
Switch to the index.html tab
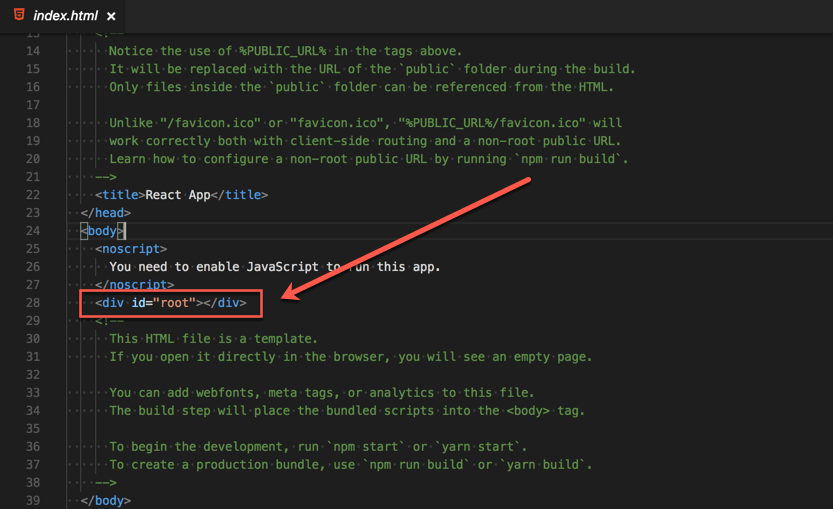click(x=64, y=16)
